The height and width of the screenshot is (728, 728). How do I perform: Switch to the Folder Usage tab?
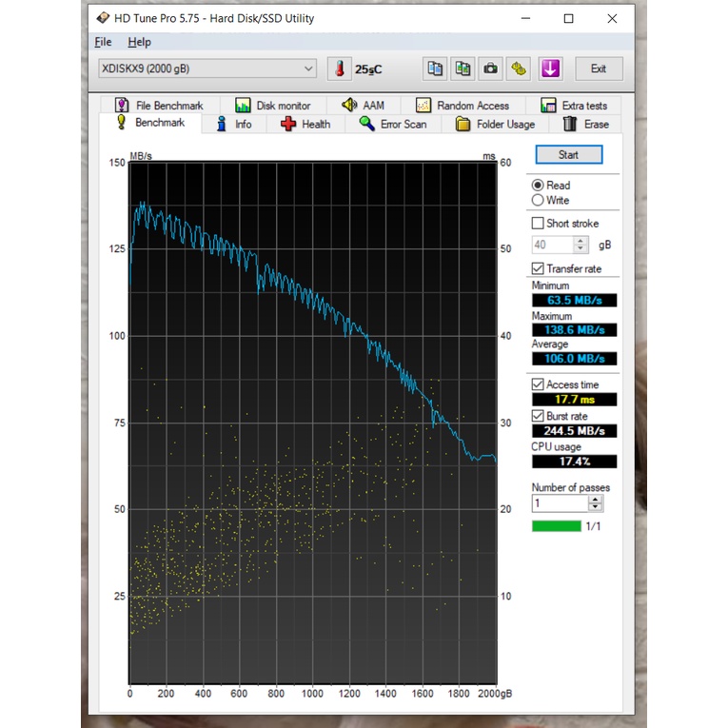click(x=495, y=124)
